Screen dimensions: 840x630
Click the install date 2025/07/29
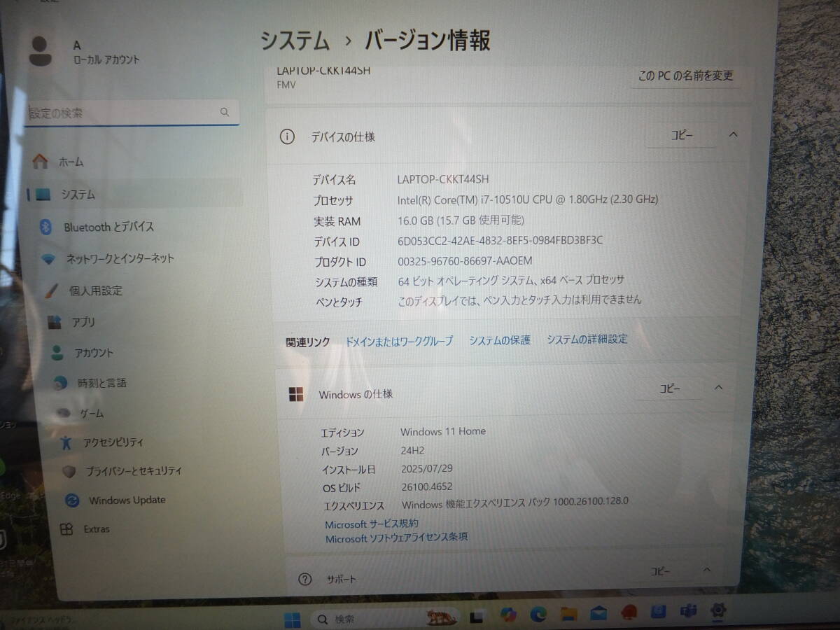(427, 468)
